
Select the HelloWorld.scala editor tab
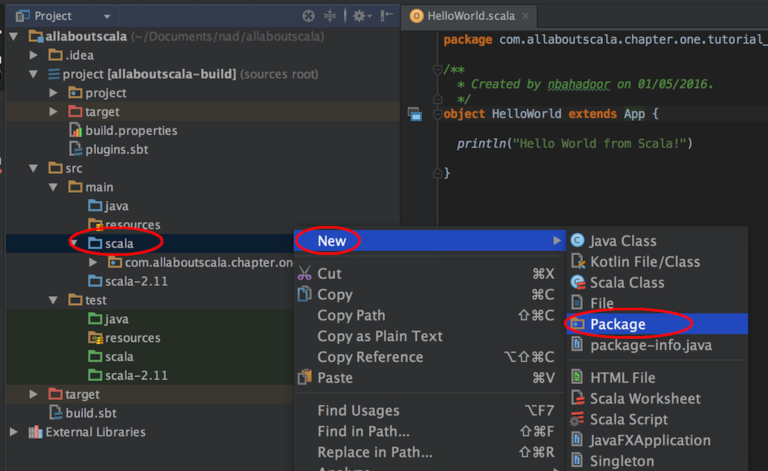click(470, 16)
